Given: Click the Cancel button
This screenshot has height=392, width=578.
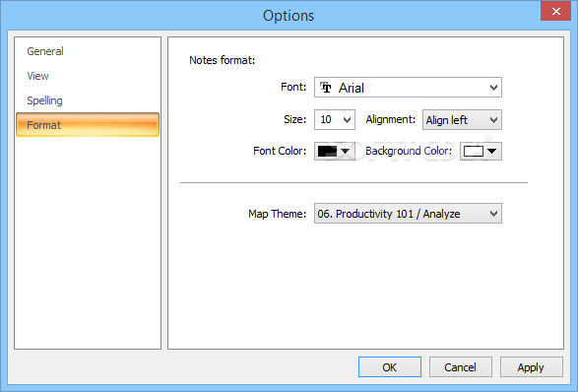Looking at the screenshot, I should pyautogui.click(x=461, y=367).
